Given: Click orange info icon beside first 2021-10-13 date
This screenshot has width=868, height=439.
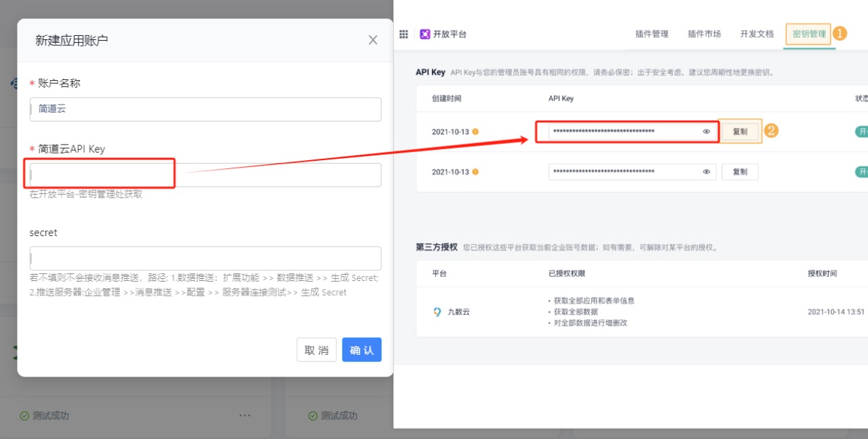Looking at the screenshot, I should [x=475, y=132].
